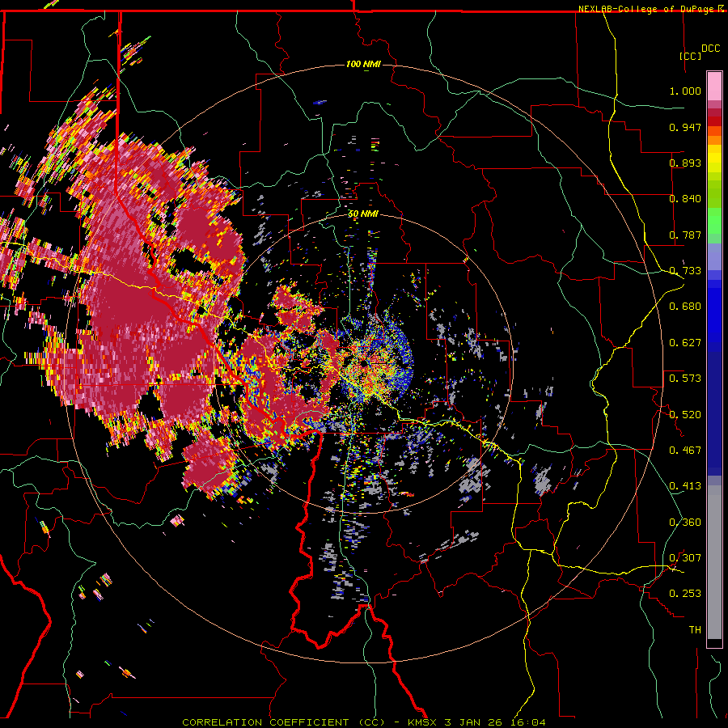The image size is (728, 728).
Task: Click the [CC] units label
Action: pos(690,56)
